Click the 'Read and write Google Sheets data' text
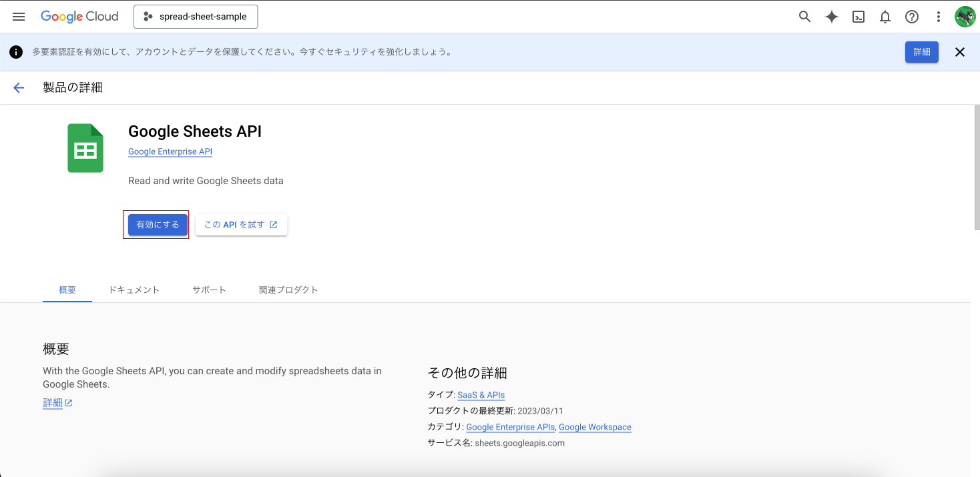The width and height of the screenshot is (980, 477). [206, 181]
